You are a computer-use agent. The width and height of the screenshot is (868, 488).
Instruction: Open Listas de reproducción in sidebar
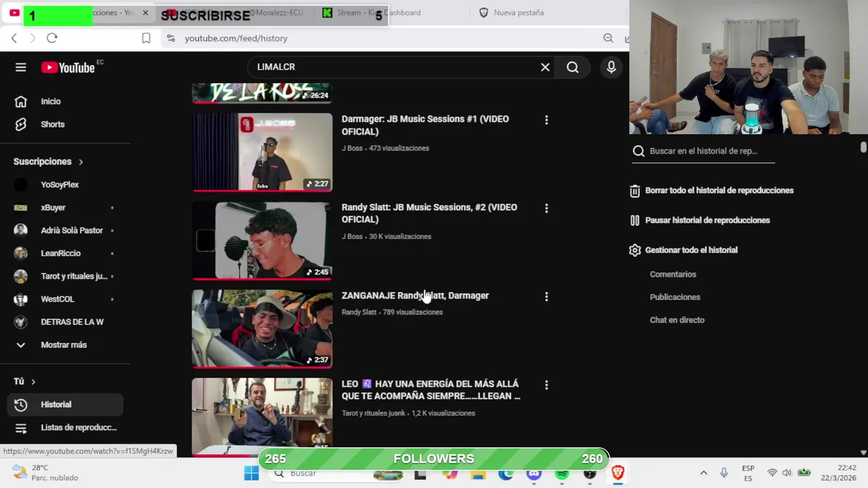click(65, 428)
